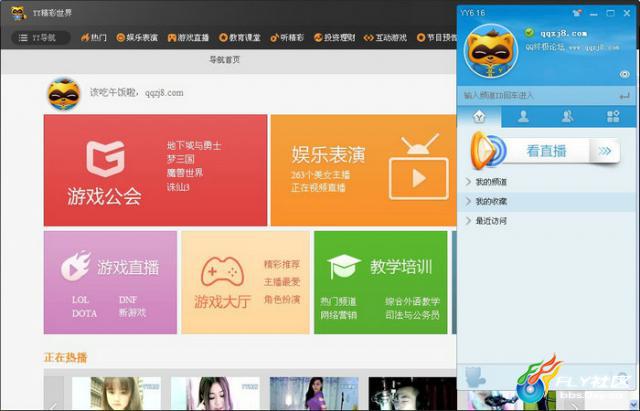640x411 pixels.
Task: Open LOL in the 游戏直播 tile
Action: point(80,300)
